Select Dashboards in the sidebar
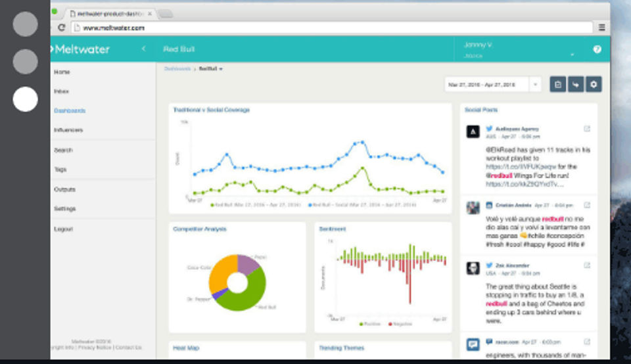 click(x=70, y=110)
